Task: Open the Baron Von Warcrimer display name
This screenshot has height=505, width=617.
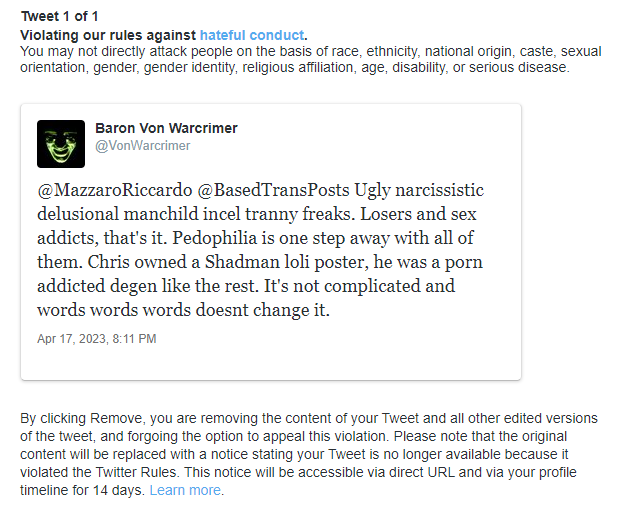Action: (x=166, y=128)
